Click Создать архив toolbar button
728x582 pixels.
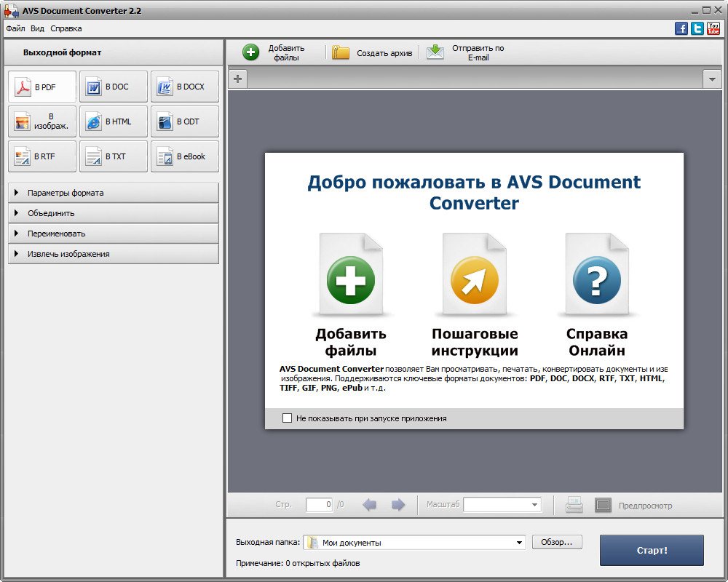(372, 53)
